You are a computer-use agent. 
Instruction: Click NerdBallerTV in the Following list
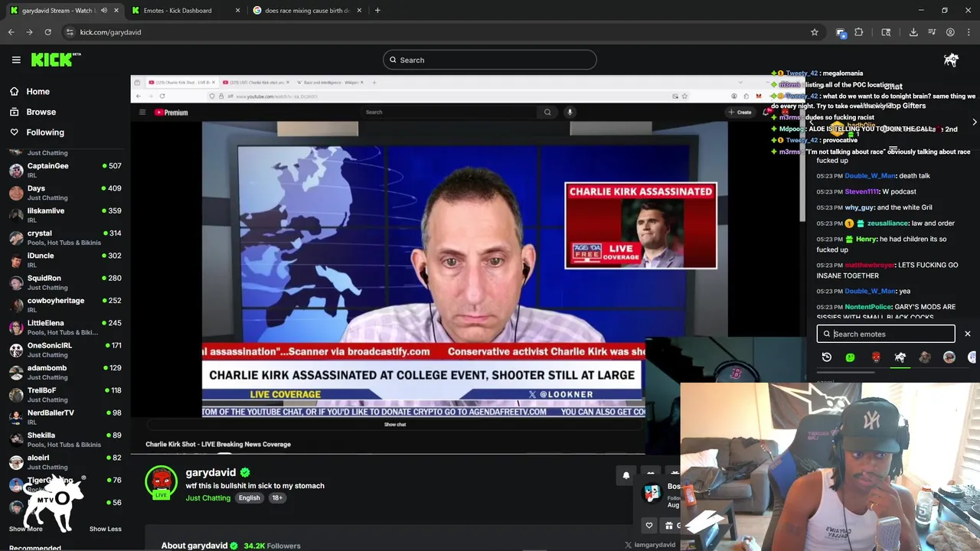(65, 417)
